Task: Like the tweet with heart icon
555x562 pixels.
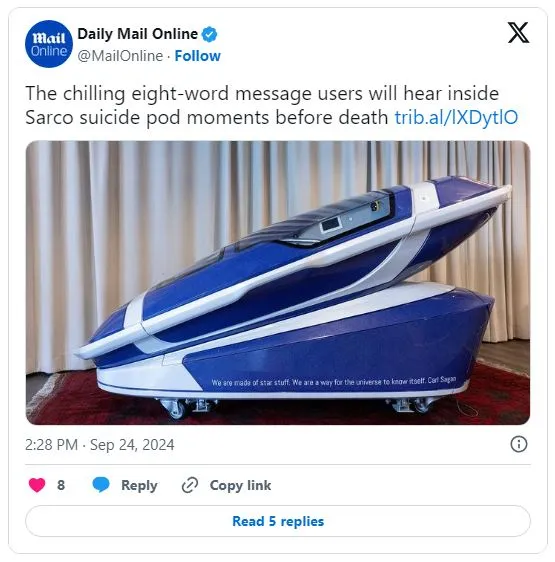Action: click(37, 485)
